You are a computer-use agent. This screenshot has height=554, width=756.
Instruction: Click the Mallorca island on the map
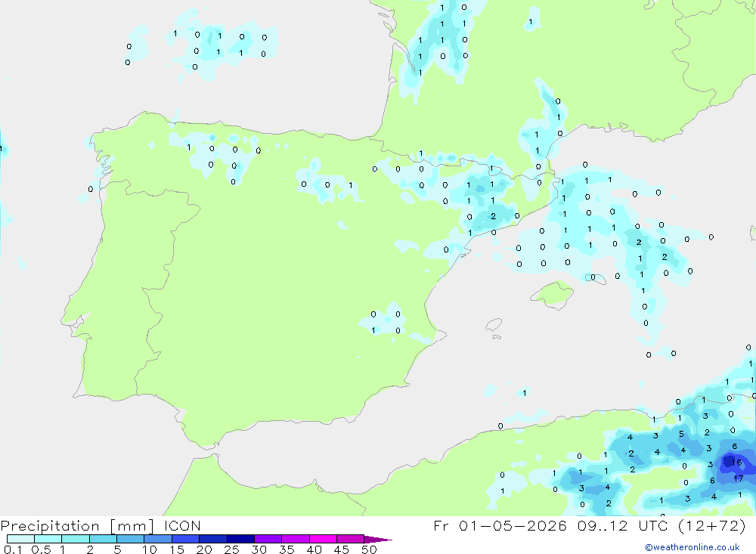click(x=553, y=293)
